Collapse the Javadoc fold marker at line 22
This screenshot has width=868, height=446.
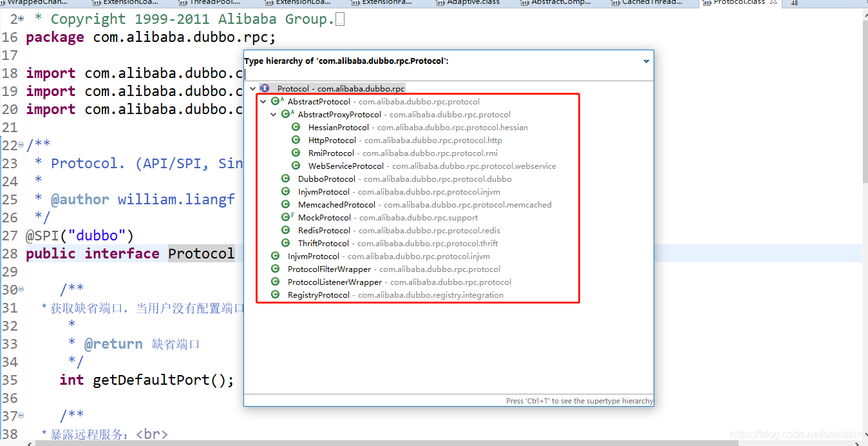[x=21, y=145]
